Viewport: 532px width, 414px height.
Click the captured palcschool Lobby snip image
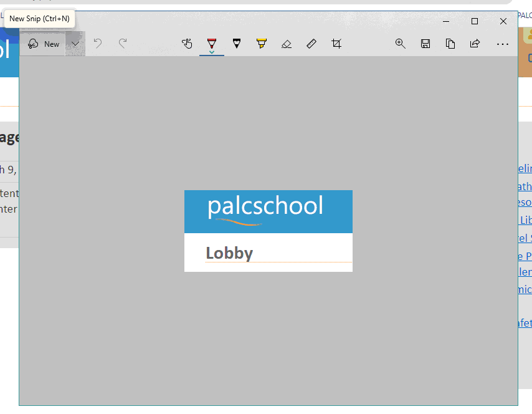[268, 231]
